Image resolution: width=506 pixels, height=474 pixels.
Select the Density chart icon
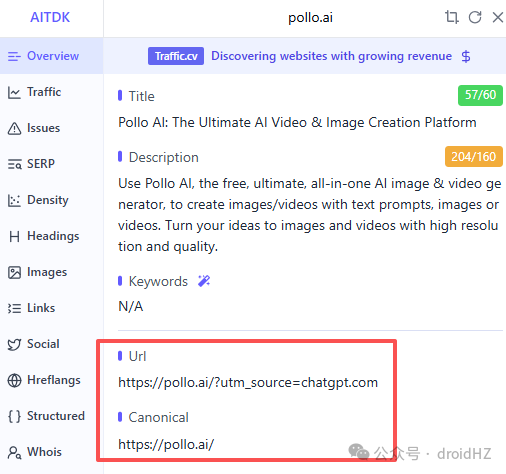[14, 200]
